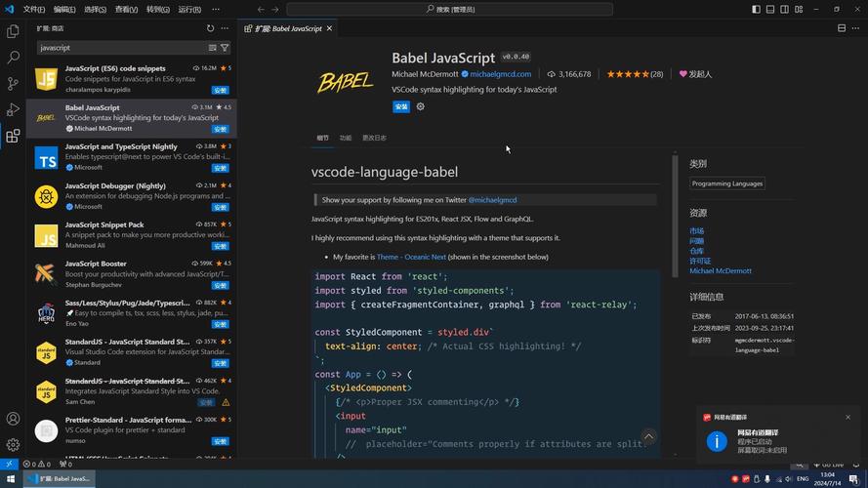
Task: Open more actions in Extensions sidebar header
Action: 225,28
